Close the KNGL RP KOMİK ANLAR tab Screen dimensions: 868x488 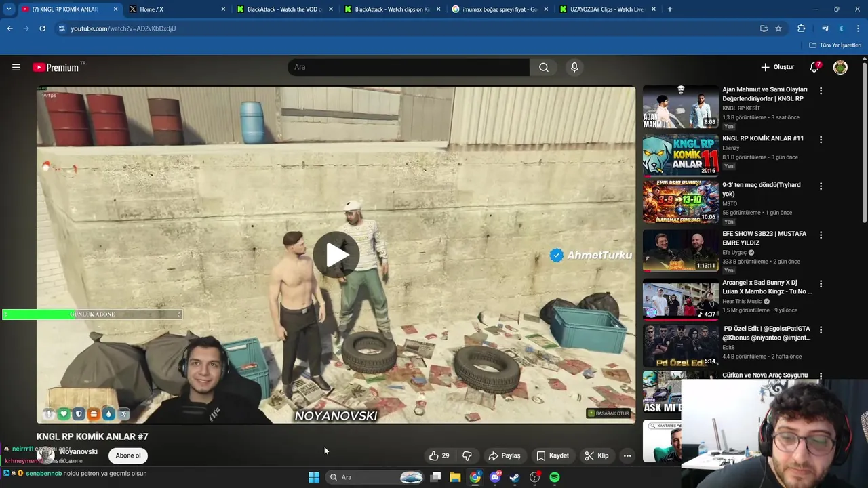pyautogui.click(x=115, y=9)
